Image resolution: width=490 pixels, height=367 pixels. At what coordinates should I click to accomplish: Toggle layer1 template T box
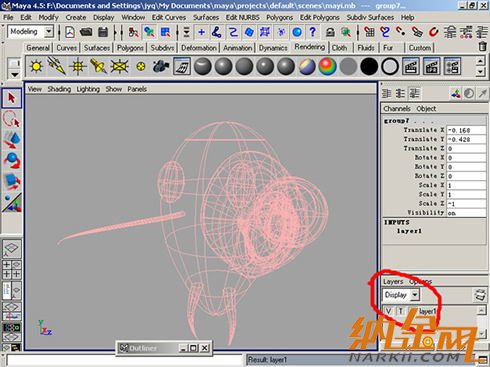coord(400,311)
